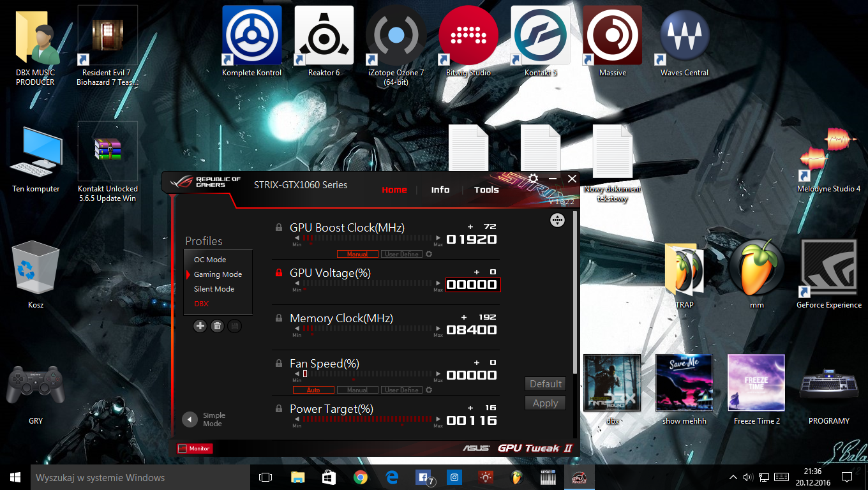Click the Apply button
This screenshot has width=868, height=490.
(546, 403)
